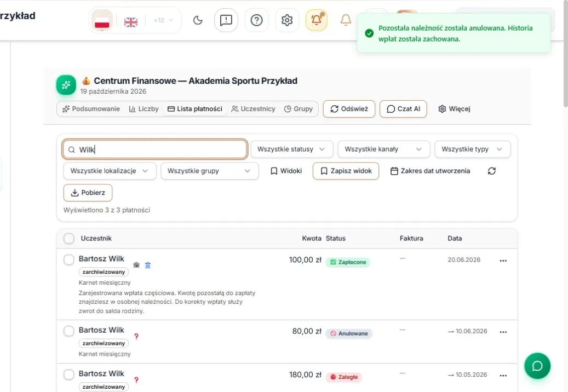Open help via the question mark icon
The width and height of the screenshot is (568, 392).
[256, 20]
